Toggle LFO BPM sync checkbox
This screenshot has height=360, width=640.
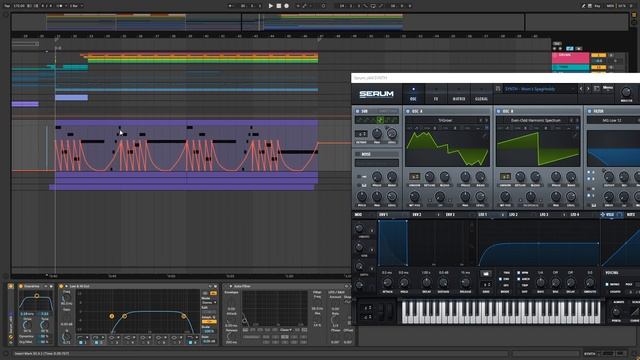tap(519, 273)
